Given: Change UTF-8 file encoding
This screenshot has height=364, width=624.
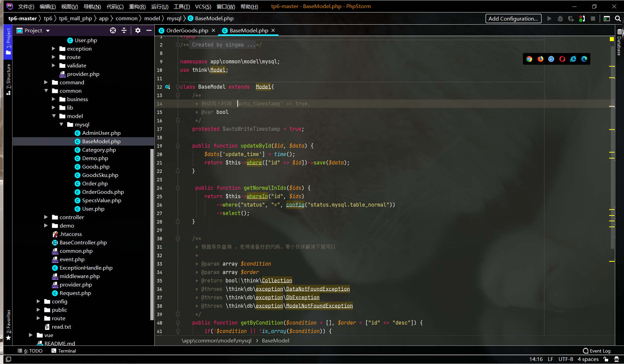Looking at the screenshot, I should 566,359.
